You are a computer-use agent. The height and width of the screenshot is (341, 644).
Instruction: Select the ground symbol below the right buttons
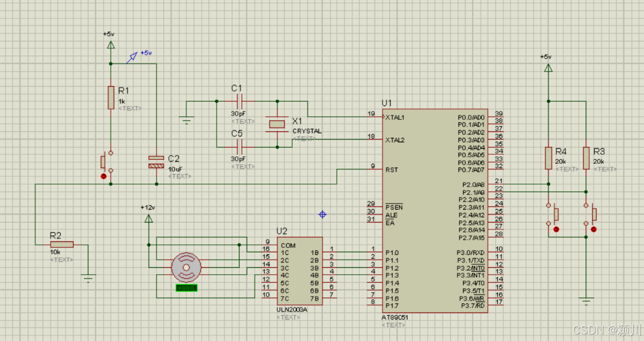point(586,301)
